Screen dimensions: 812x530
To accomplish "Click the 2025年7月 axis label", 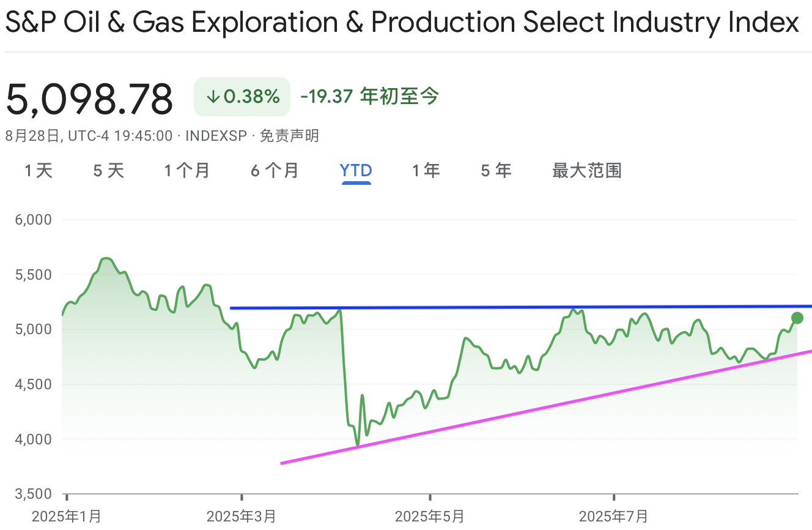I will click(x=613, y=516).
